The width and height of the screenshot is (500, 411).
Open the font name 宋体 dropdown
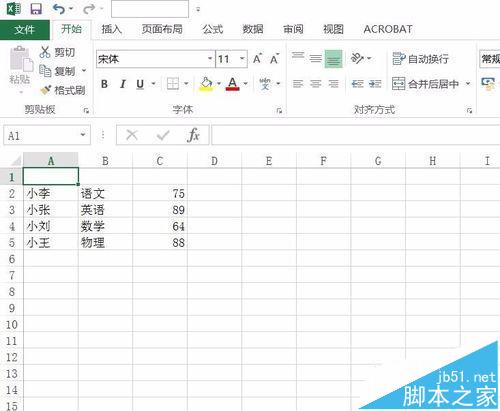click(210, 59)
